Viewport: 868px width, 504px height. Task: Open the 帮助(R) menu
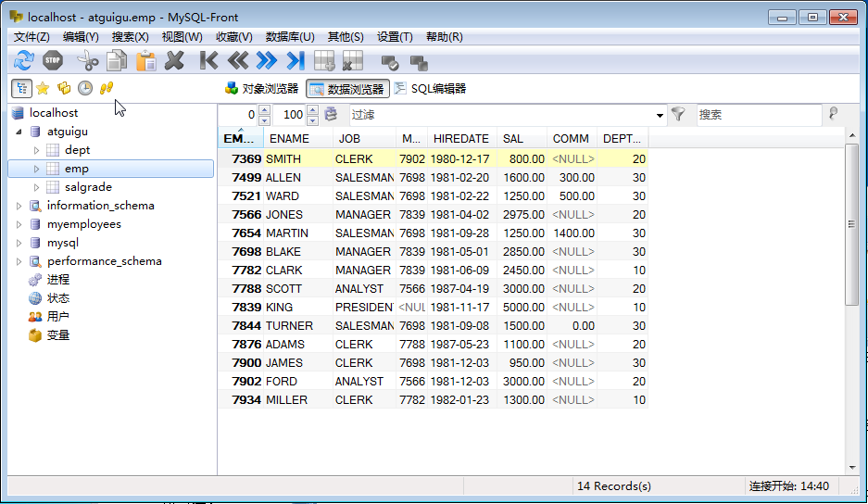445,37
